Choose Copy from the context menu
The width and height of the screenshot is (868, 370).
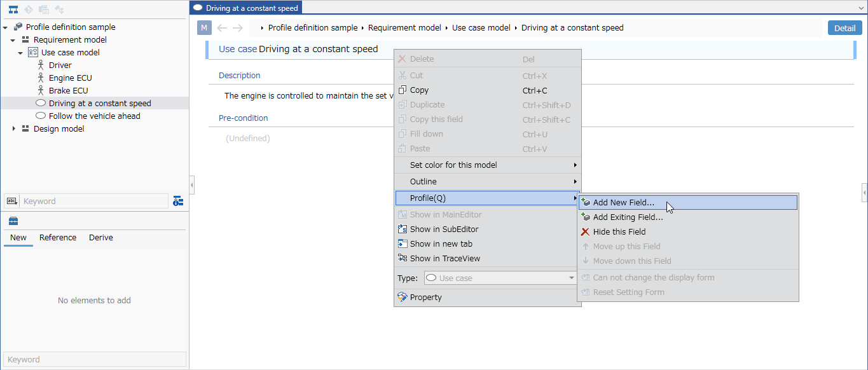(x=488, y=90)
